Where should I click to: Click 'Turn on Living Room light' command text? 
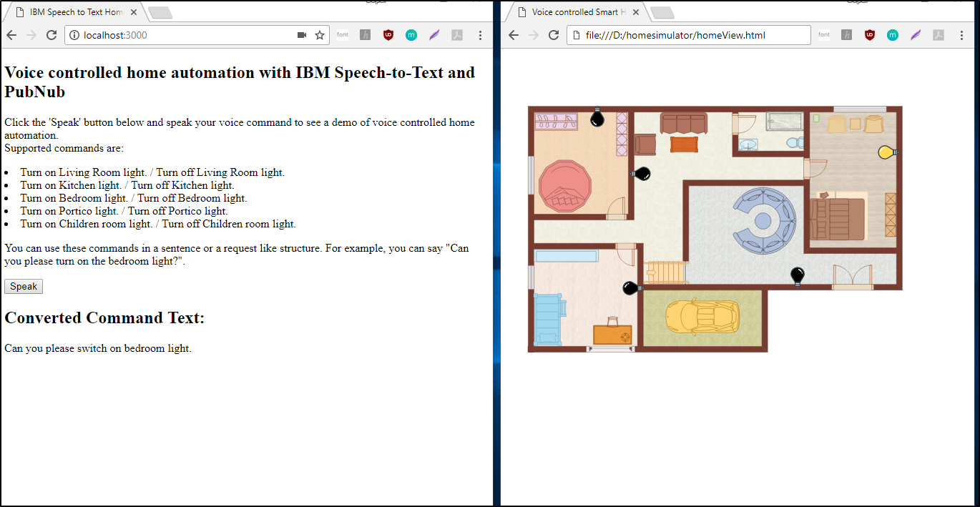click(x=84, y=172)
